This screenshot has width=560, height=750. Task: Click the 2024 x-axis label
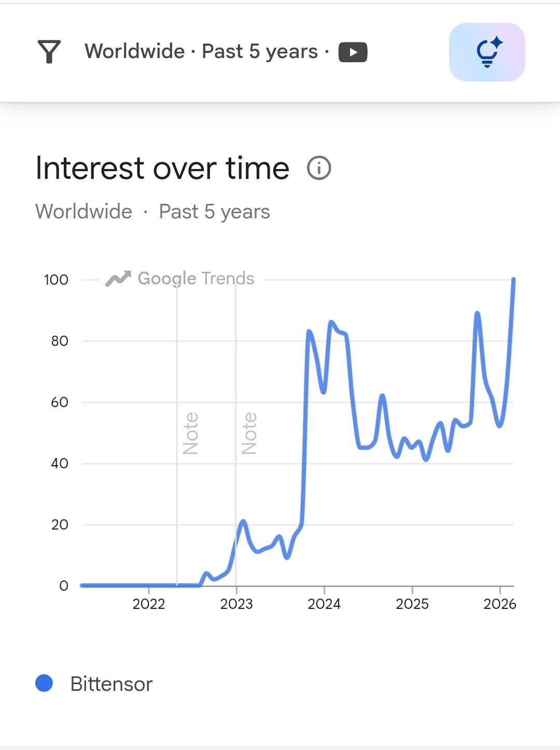click(324, 604)
